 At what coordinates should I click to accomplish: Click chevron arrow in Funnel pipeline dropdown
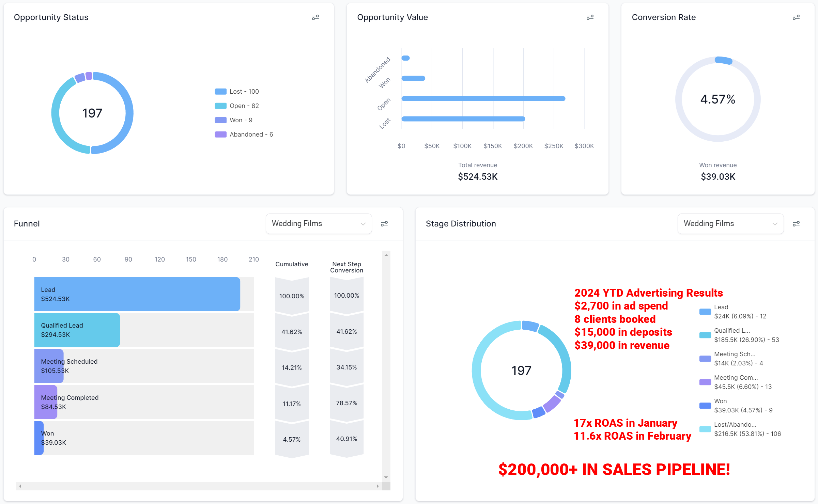coord(363,224)
